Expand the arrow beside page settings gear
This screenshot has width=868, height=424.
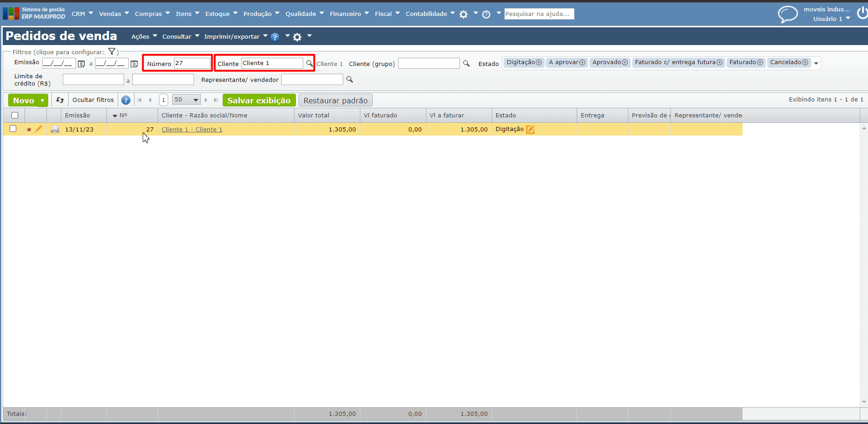click(309, 35)
